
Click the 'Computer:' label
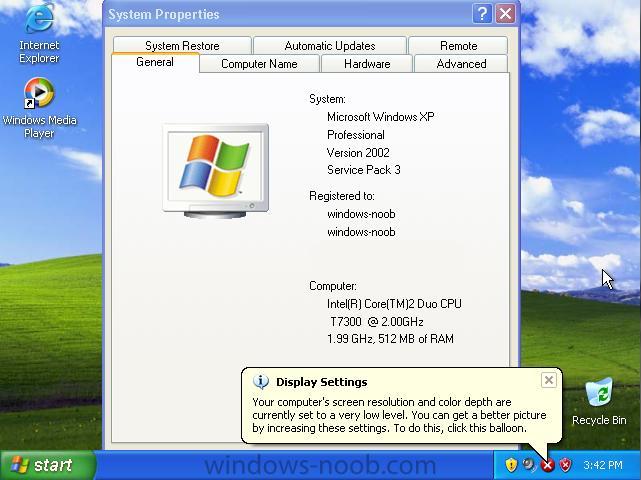click(x=333, y=286)
